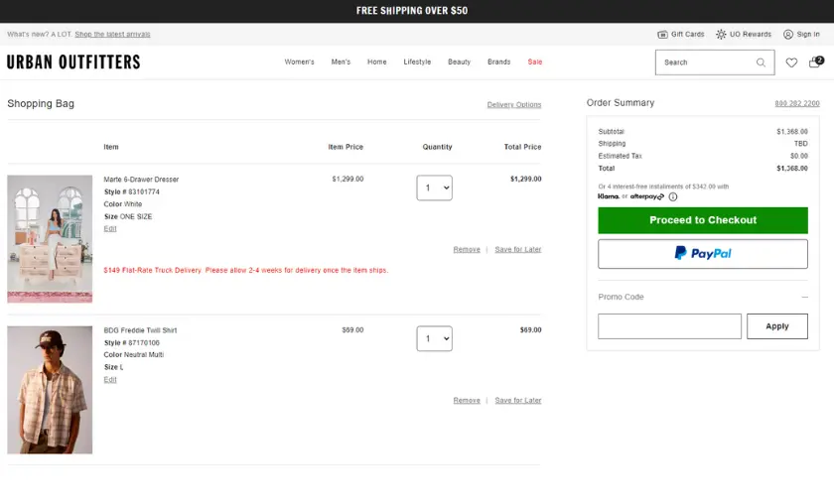Open the Lifestyle menu
Viewport: 834px width, 504px height.
[x=417, y=63]
